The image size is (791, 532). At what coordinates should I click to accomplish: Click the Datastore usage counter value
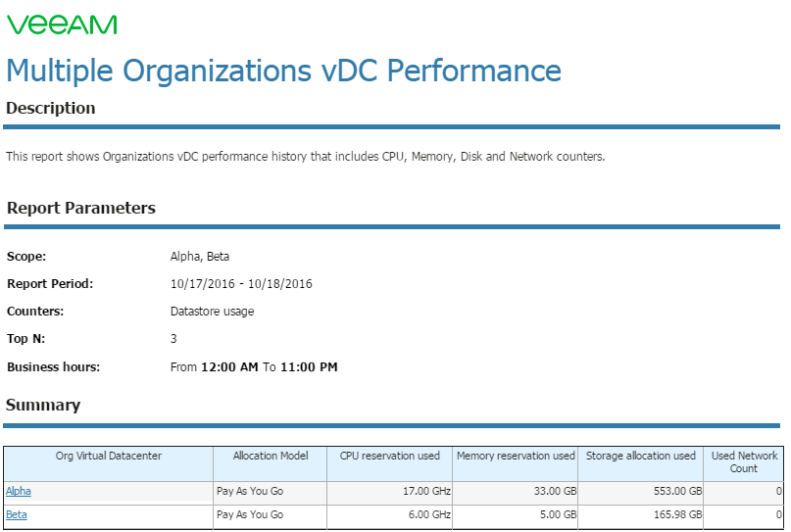pyautogui.click(x=212, y=312)
